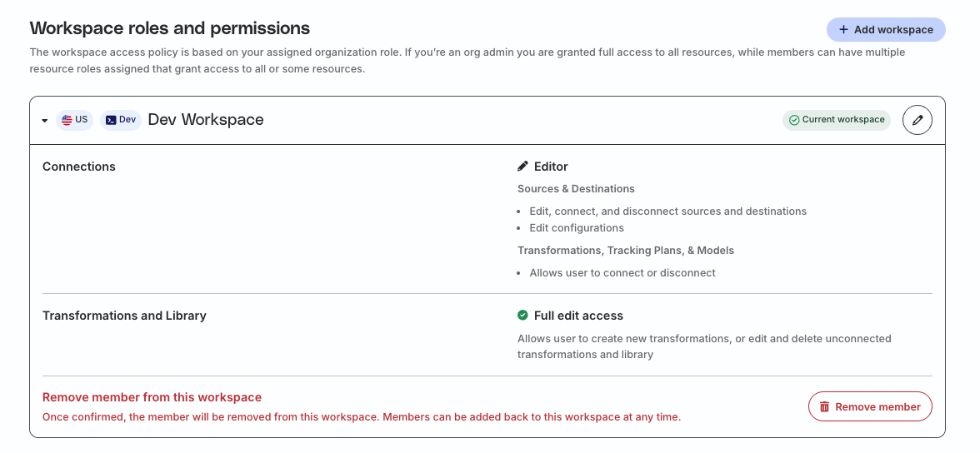Click the Editor role text

coord(551,167)
